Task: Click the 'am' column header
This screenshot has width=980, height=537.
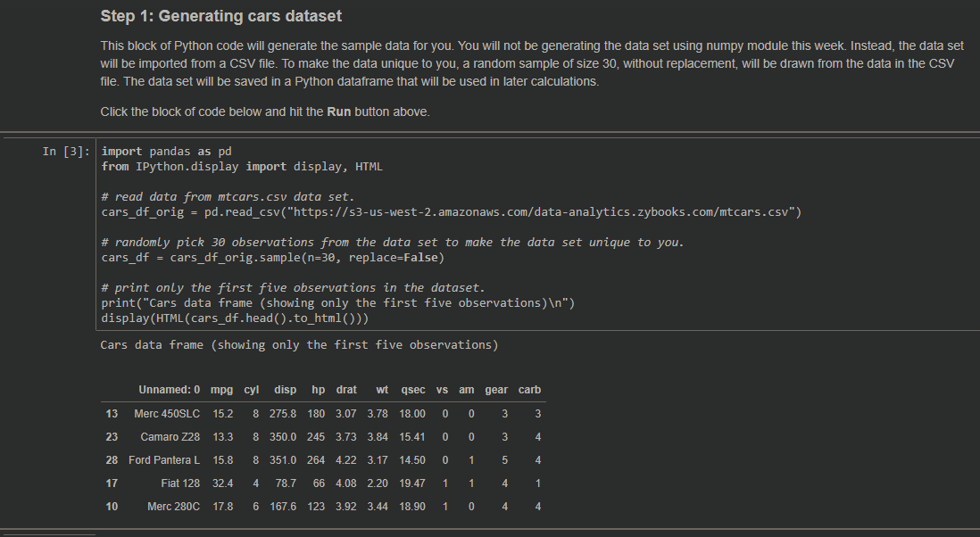Action: 466,390
